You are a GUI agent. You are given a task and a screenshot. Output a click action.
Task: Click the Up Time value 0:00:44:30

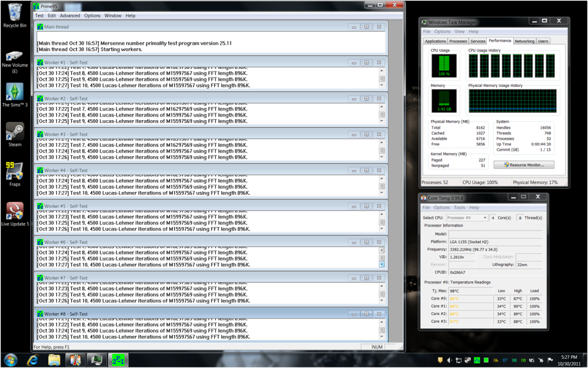point(541,144)
